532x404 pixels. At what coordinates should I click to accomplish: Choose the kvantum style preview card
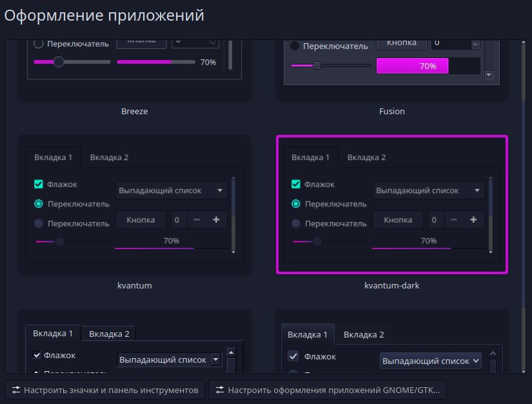(135, 205)
